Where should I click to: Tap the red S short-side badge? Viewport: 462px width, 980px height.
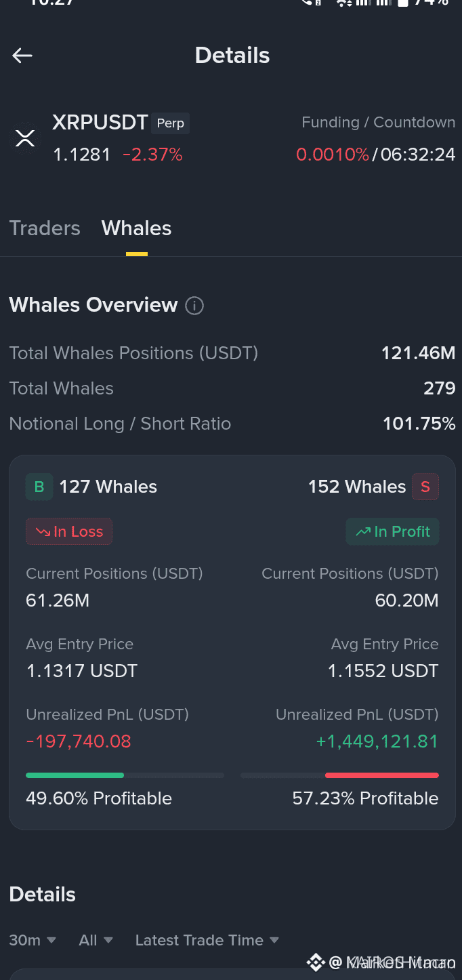[x=425, y=487]
